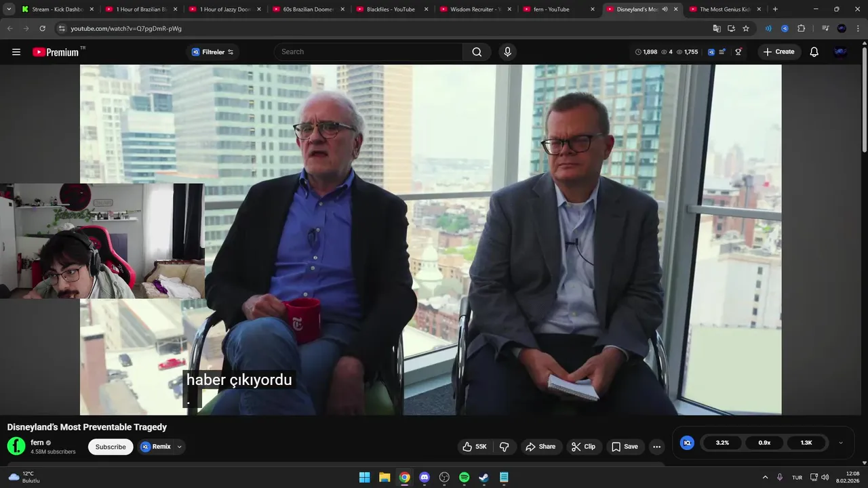Expand the stats bar chevron
Image resolution: width=868 pixels, height=488 pixels.
click(x=841, y=443)
